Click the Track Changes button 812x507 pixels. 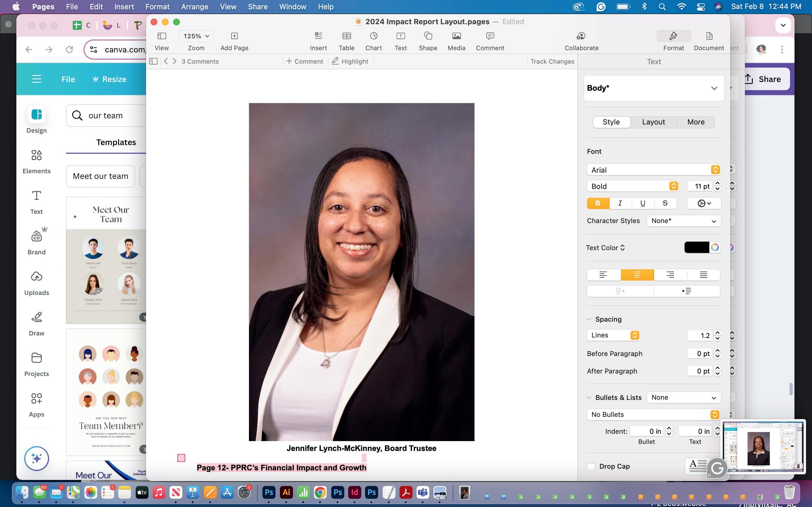[552, 61]
